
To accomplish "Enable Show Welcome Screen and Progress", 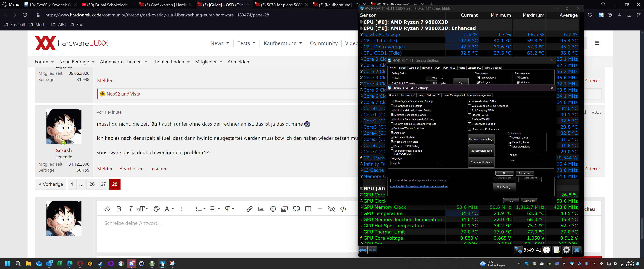I will click(x=392, y=124).
